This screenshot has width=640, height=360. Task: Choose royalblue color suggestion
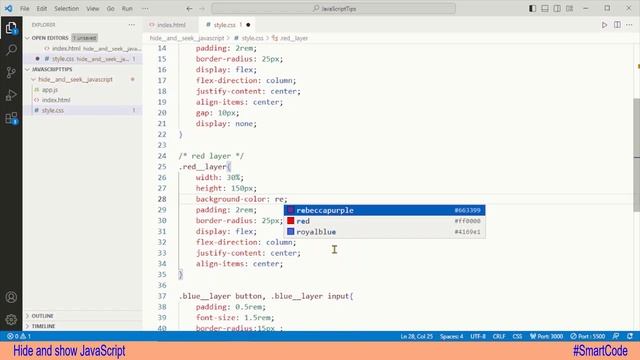384,232
